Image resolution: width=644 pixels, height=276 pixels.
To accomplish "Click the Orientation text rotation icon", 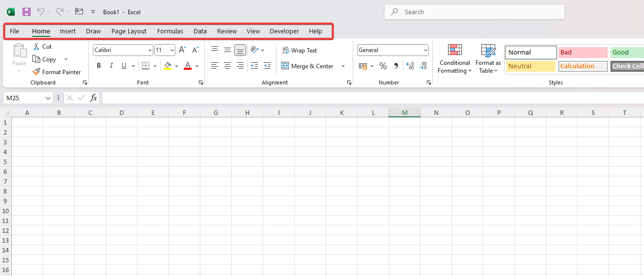I will tap(254, 50).
